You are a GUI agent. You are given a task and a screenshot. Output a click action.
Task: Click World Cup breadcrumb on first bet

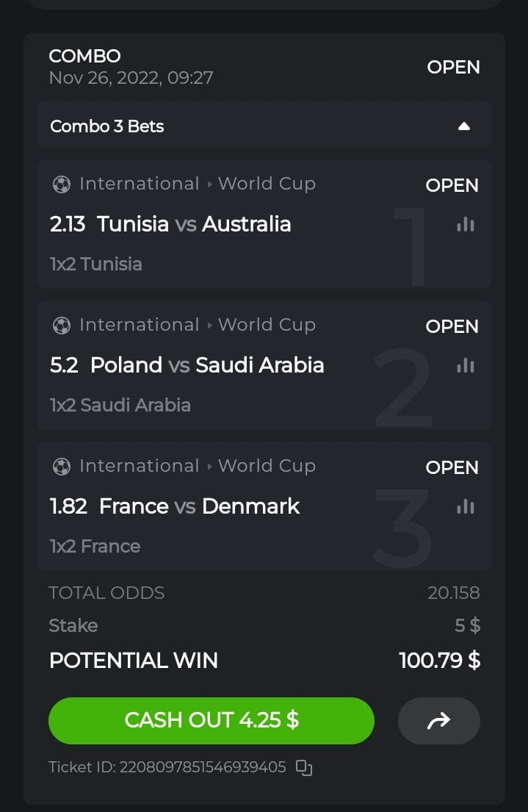pos(267,184)
